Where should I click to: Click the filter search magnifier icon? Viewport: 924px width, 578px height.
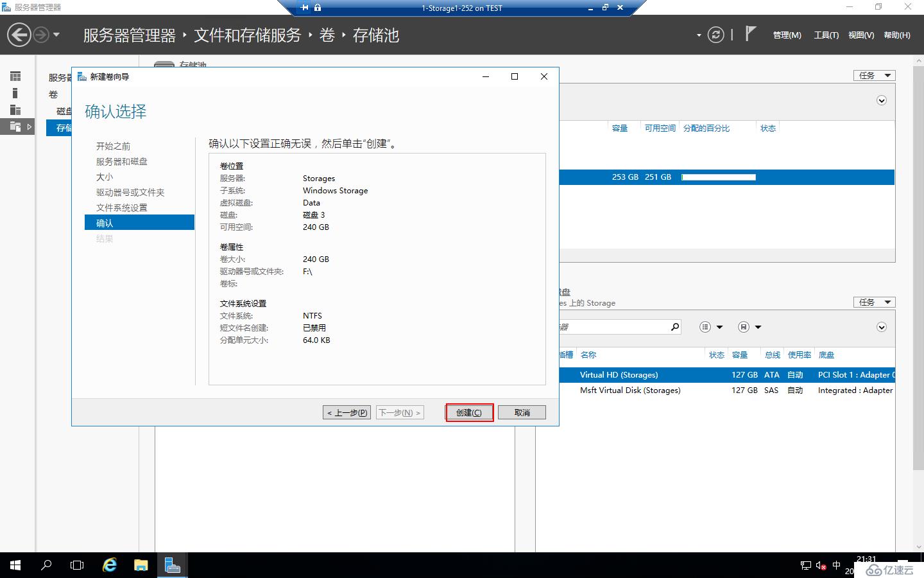pyautogui.click(x=675, y=327)
